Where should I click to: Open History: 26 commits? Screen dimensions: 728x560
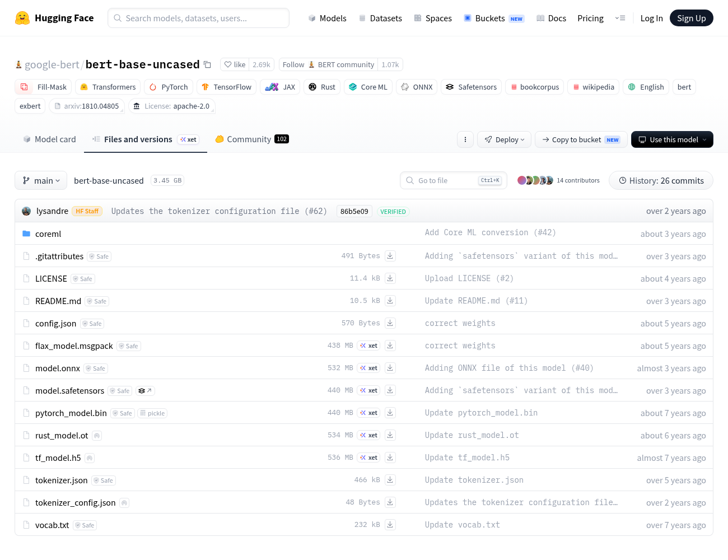pyautogui.click(x=661, y=180)
